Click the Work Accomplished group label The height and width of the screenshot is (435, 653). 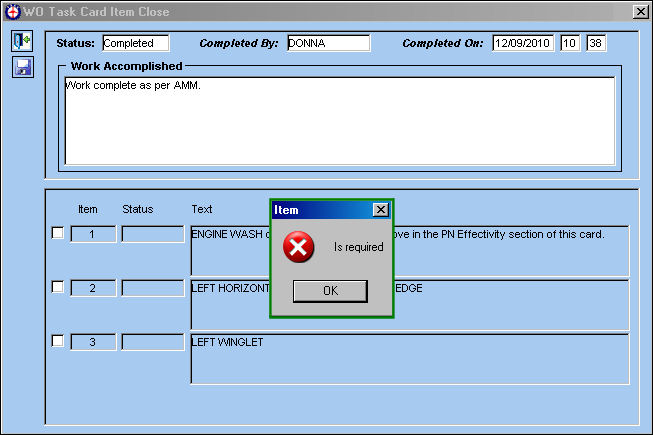127,66
